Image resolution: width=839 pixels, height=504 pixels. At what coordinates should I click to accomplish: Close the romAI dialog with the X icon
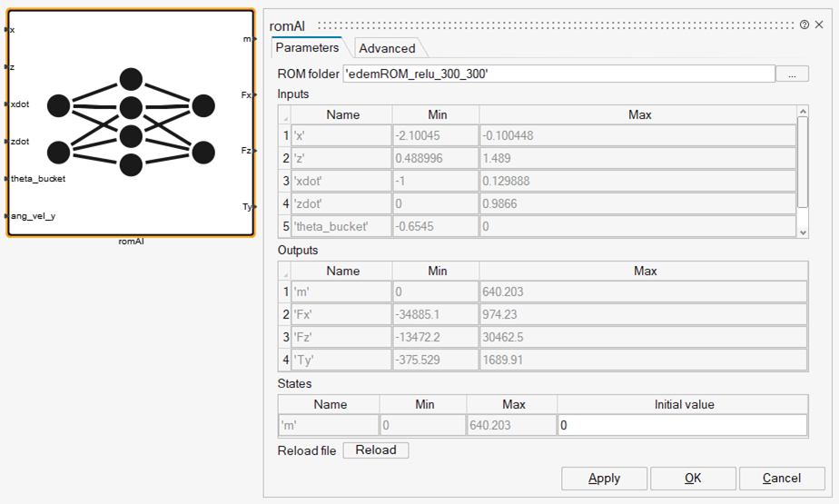point(820,25)
